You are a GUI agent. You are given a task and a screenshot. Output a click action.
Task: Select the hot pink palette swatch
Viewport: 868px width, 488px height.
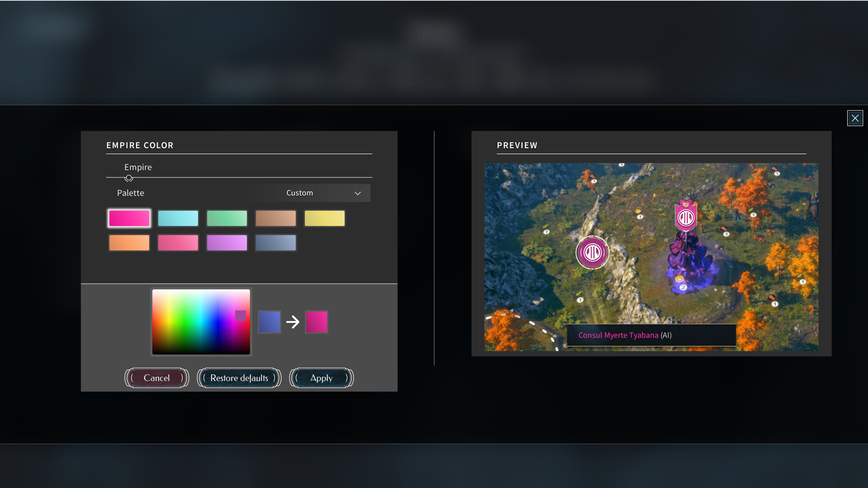click(x=129, y=218)
